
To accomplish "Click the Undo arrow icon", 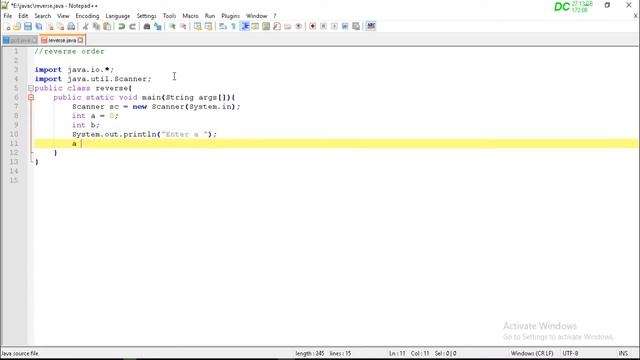I will [121, 27].
